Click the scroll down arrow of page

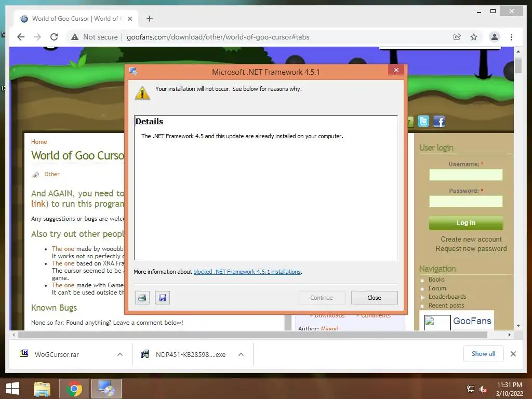coord(518,326)
